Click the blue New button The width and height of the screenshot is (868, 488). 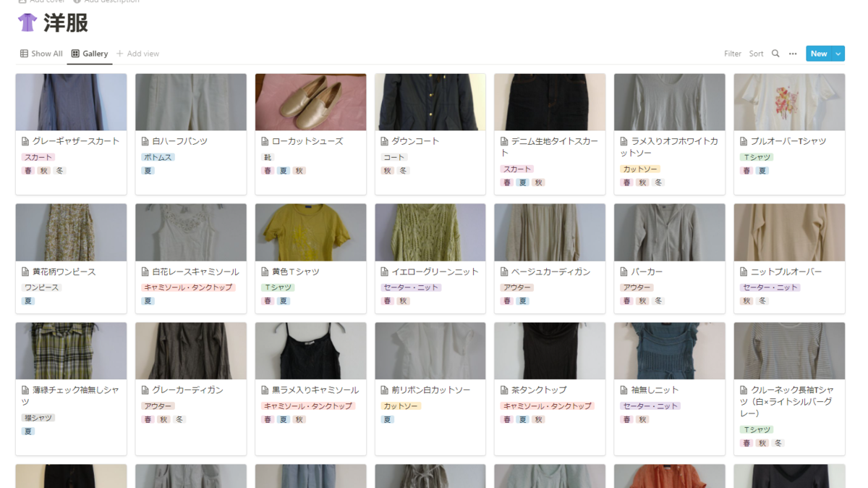click(819, 53)
